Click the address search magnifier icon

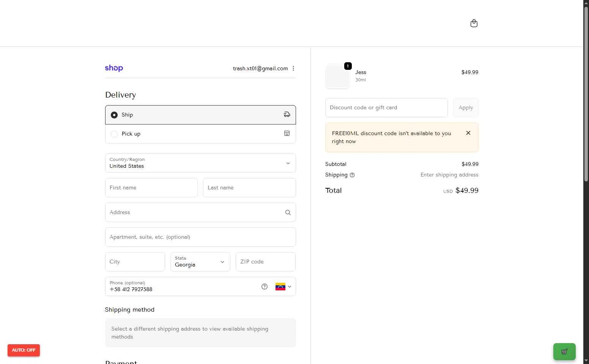288,213
